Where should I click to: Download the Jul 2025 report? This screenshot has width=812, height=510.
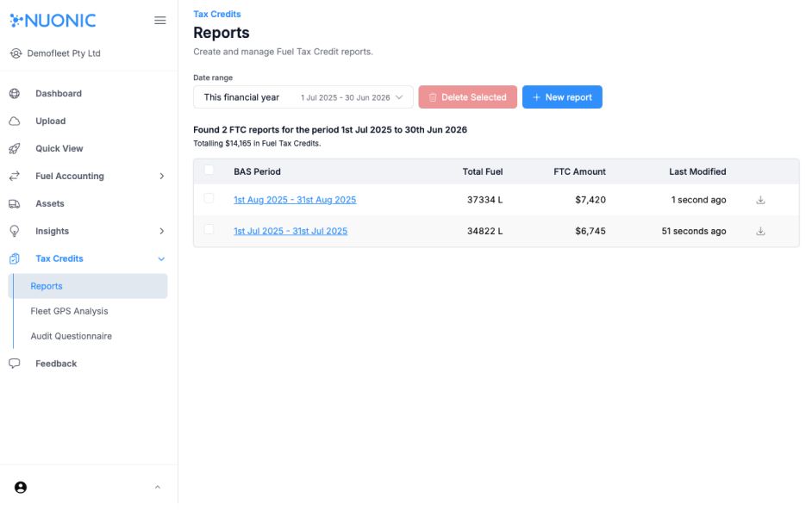click(x=760, y=231)
